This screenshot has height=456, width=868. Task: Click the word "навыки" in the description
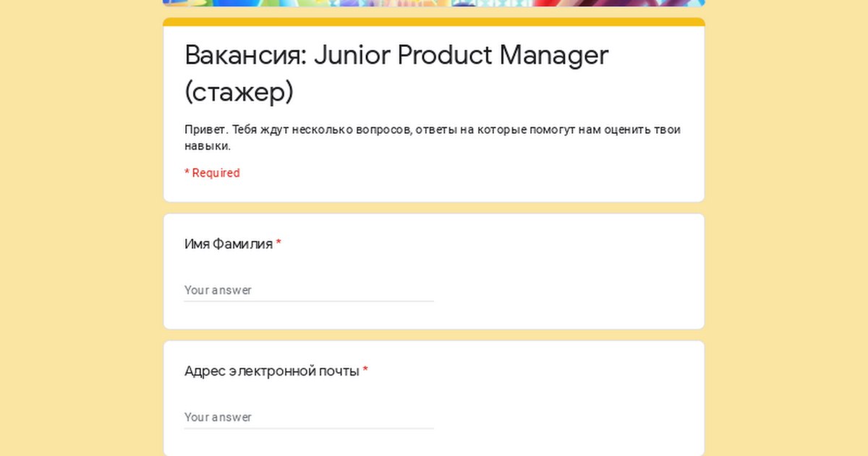coord(207,146)
